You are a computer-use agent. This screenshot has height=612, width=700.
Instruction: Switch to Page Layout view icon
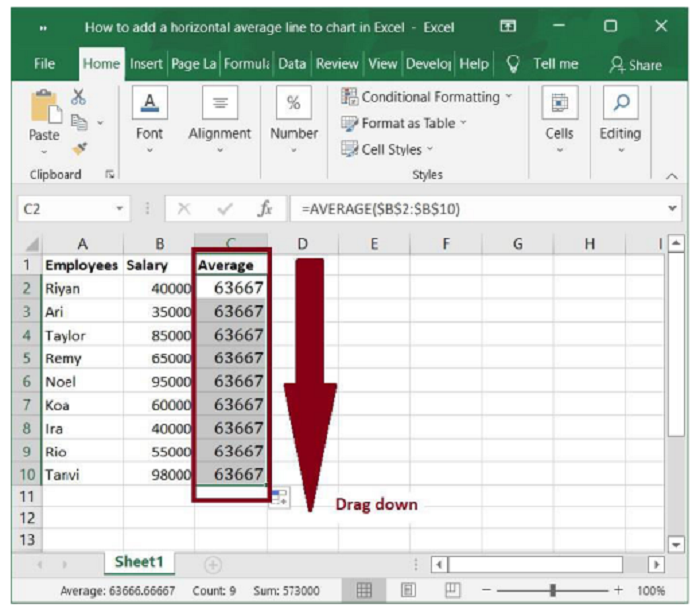[408, 591]
